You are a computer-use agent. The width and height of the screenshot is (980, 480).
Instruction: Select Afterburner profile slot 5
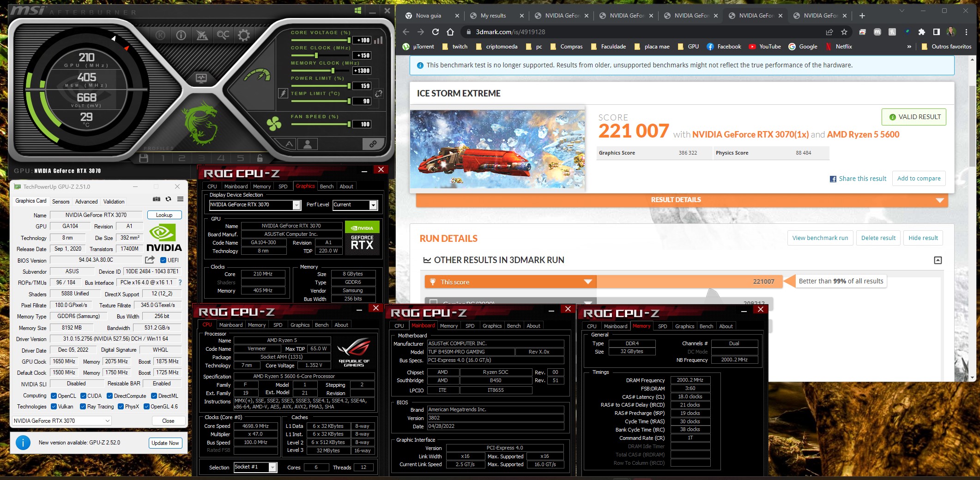click(x=241, y=158)
